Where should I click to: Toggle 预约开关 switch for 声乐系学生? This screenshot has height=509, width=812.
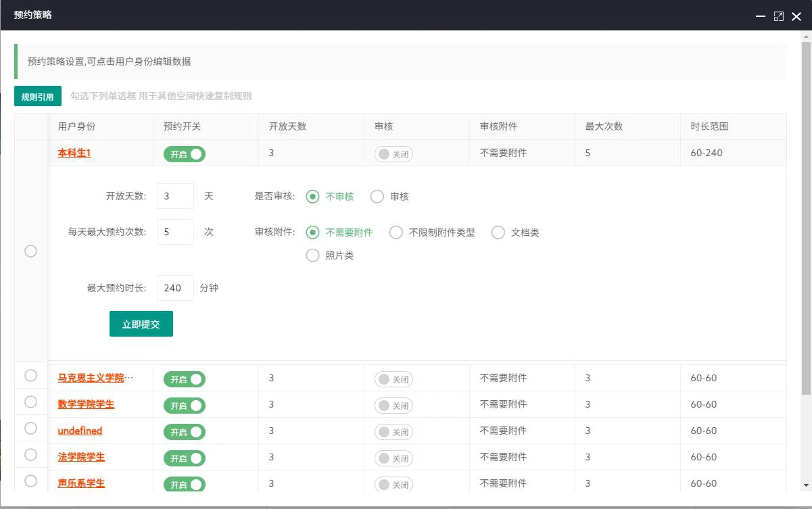coord(185,485)
